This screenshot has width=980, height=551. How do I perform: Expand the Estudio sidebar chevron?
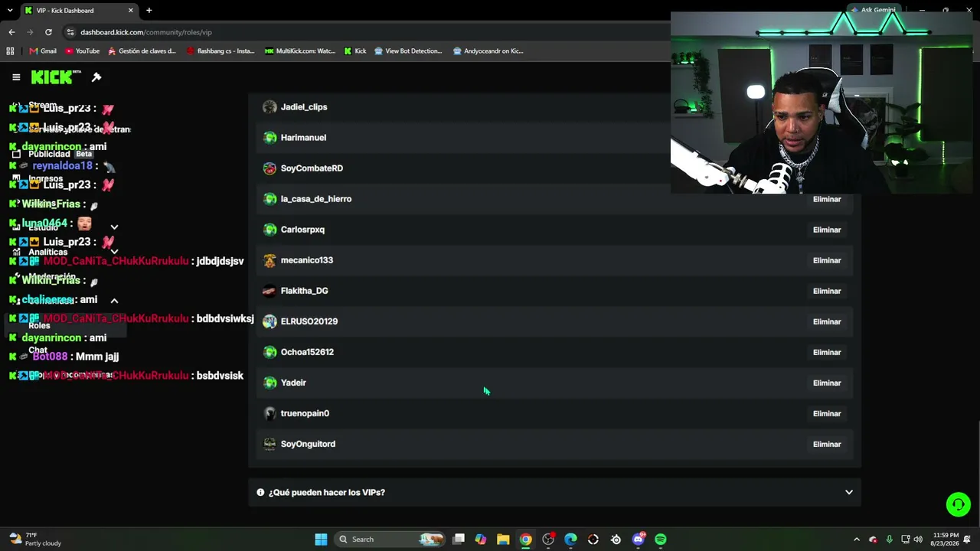114,227
